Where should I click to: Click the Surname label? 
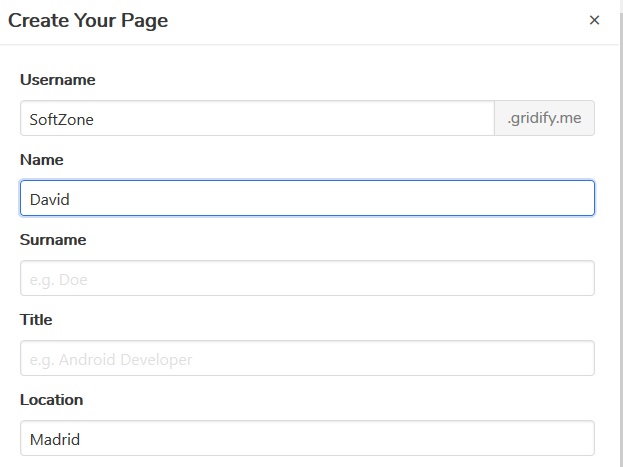pos(53,239)
